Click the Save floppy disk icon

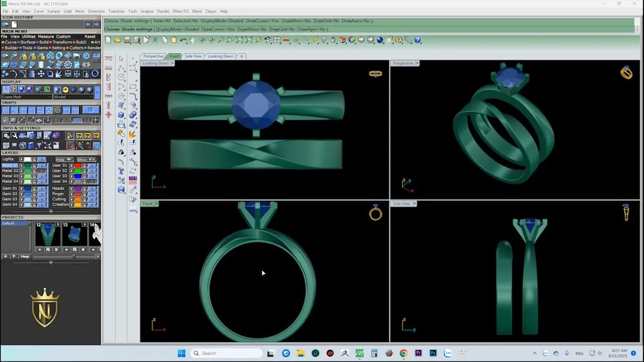(x=127, y=40)
